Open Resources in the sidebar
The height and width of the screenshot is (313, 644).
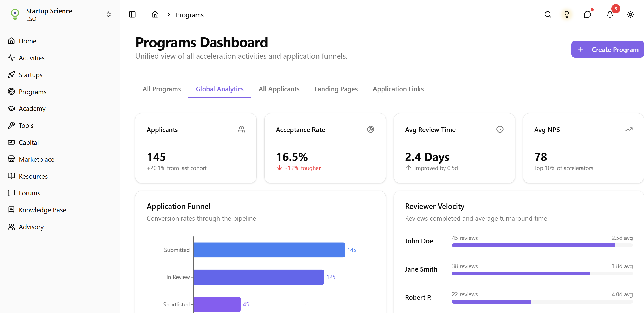click(28, 176)
